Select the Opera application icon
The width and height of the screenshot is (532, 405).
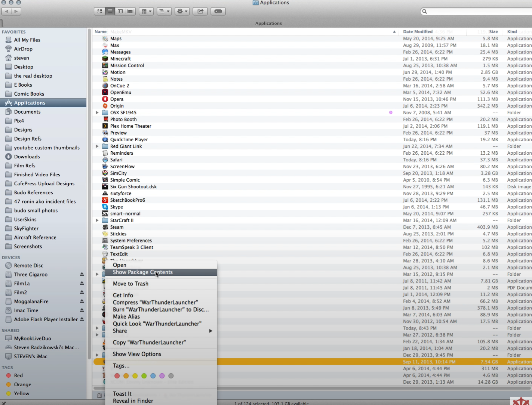click(x=105, y=99)
